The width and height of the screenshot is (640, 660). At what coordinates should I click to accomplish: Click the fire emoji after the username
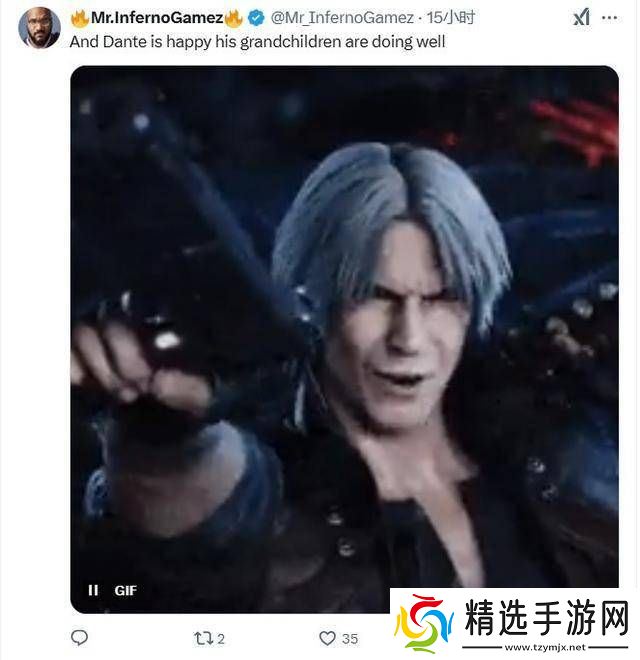click(234, 18)
